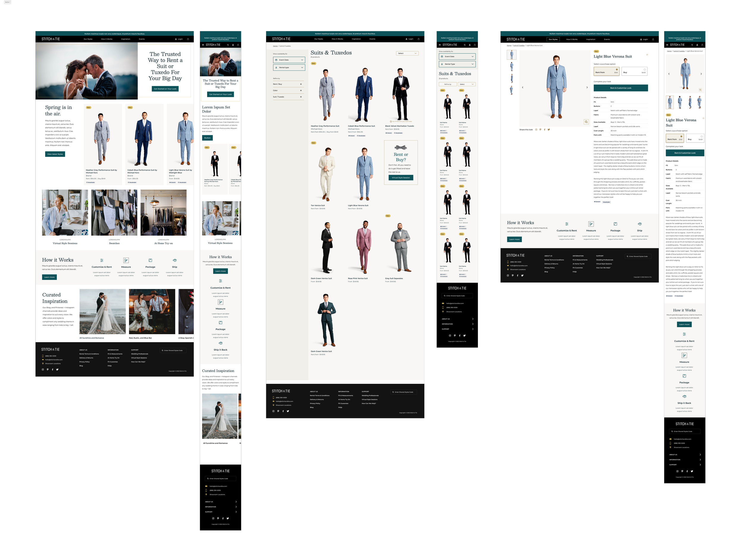The image size is (743, 560).
Task: Click Instagram icon next to Share this look
Action: pos(536,130)
